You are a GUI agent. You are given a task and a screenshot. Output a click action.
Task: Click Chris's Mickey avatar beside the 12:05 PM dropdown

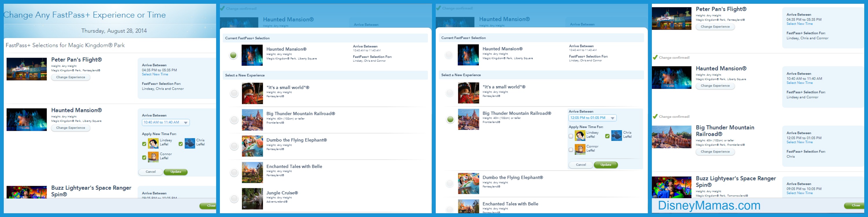pos(617,135)
